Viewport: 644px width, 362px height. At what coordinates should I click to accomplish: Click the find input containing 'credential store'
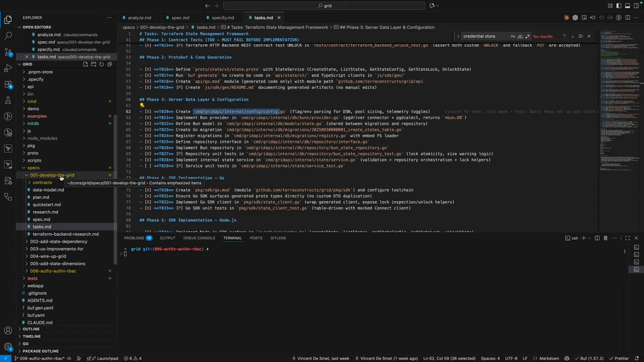pyautogui.click(x=484, y=36)
